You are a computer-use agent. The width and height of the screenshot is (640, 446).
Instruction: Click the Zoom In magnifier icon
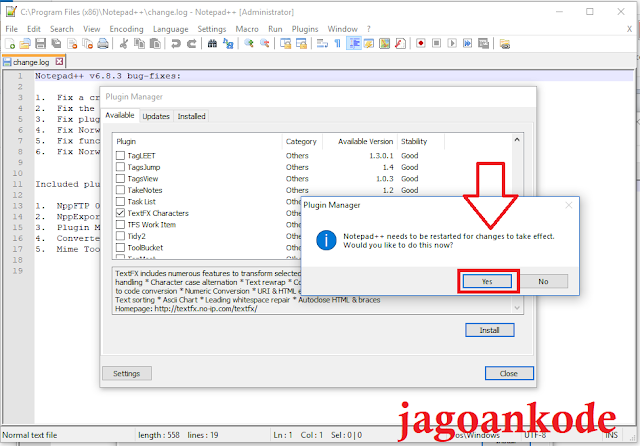[x=249, y=44]
